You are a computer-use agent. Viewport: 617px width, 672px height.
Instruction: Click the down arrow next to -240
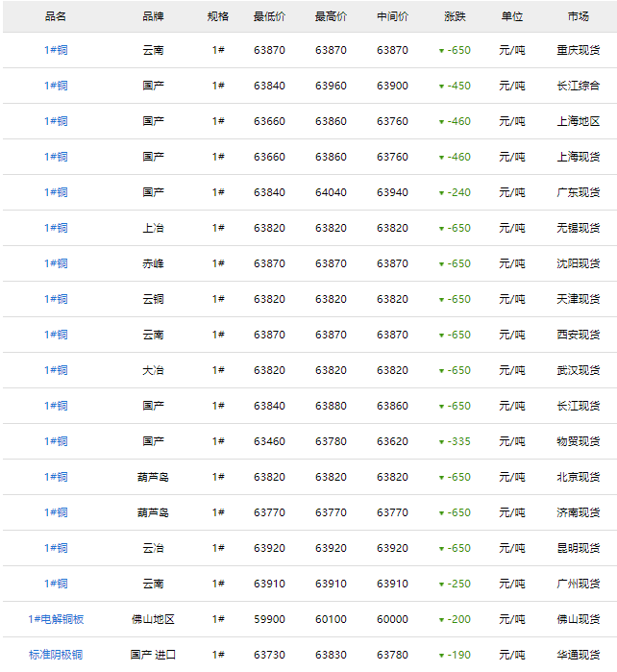click(x=441, y=193)
